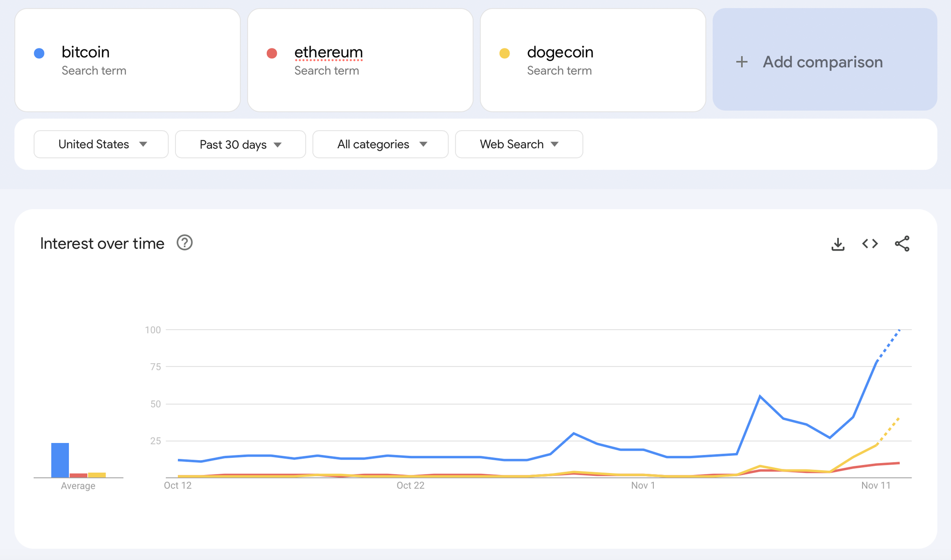The width and height of the screenshot is (951, 560).
Task: Click the blue bitcoin color dot
Action: pyautogui.click(x=39, y=53)
